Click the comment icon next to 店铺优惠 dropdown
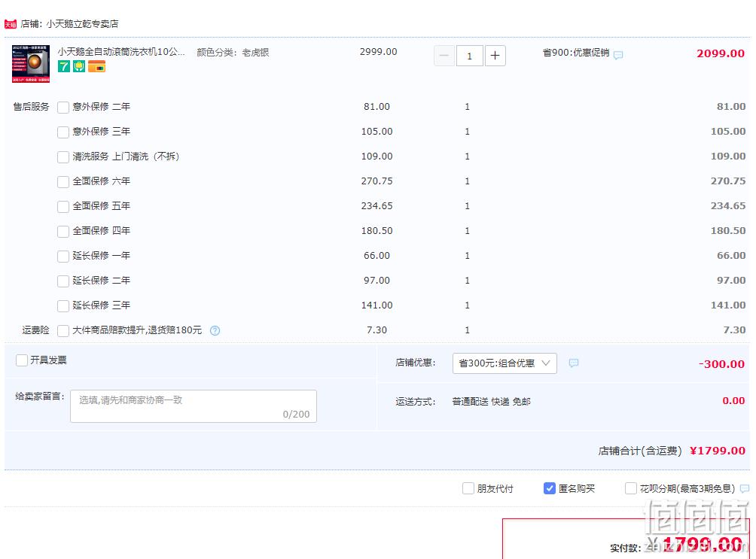The image size is (756, 559). [x=573, y=363]
